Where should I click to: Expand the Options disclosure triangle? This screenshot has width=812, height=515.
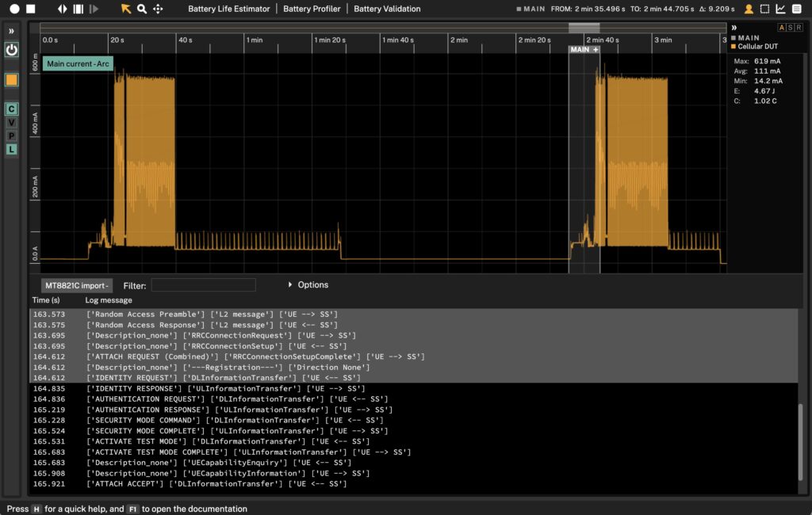click(x=290, y=284)
